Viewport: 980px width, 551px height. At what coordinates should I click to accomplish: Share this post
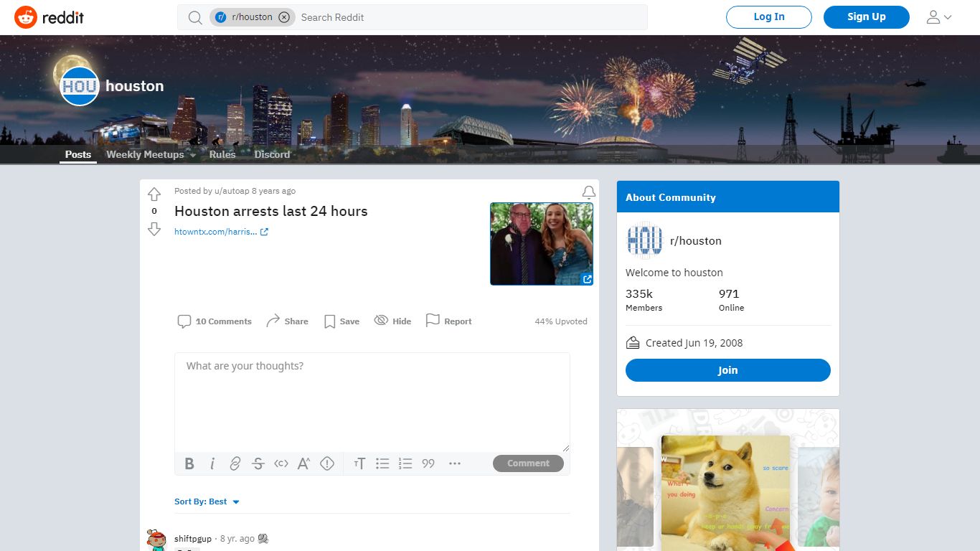pos(287,321)
